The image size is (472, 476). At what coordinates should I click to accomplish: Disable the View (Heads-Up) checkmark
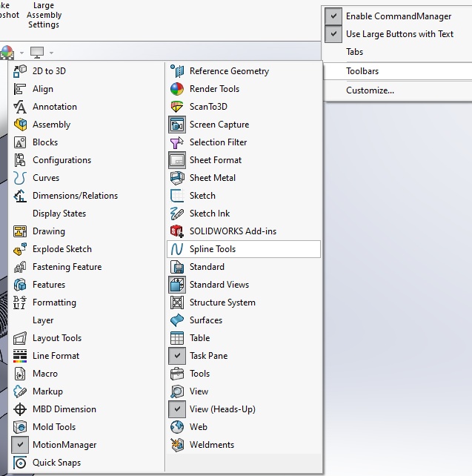(x=177, y=409)
